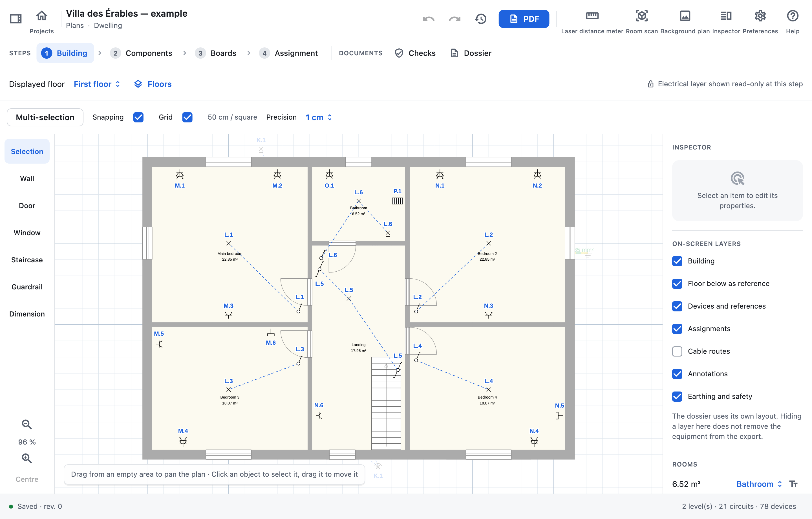
Task: Zoom in with the plus magnifier
Action: (27, 458)
